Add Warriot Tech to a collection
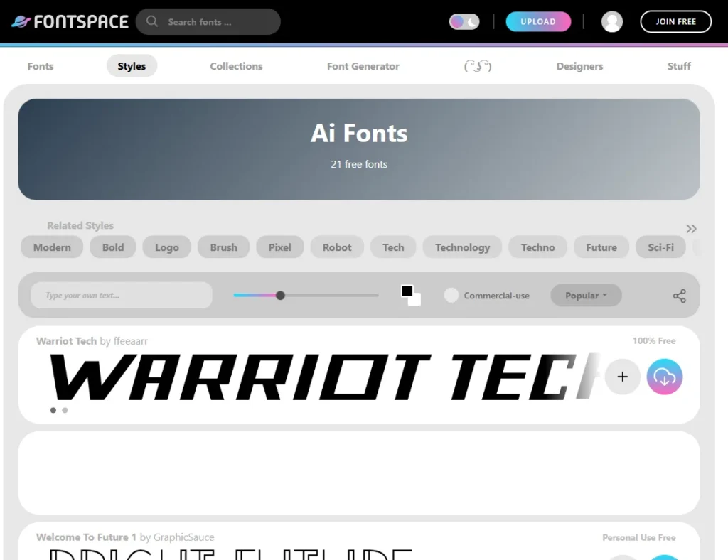 (622, 377)
